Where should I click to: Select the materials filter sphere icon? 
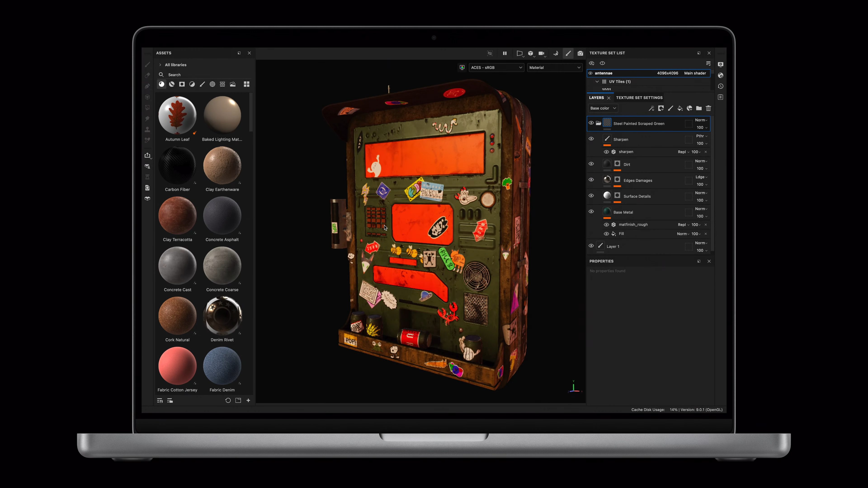tap(162, 84)
